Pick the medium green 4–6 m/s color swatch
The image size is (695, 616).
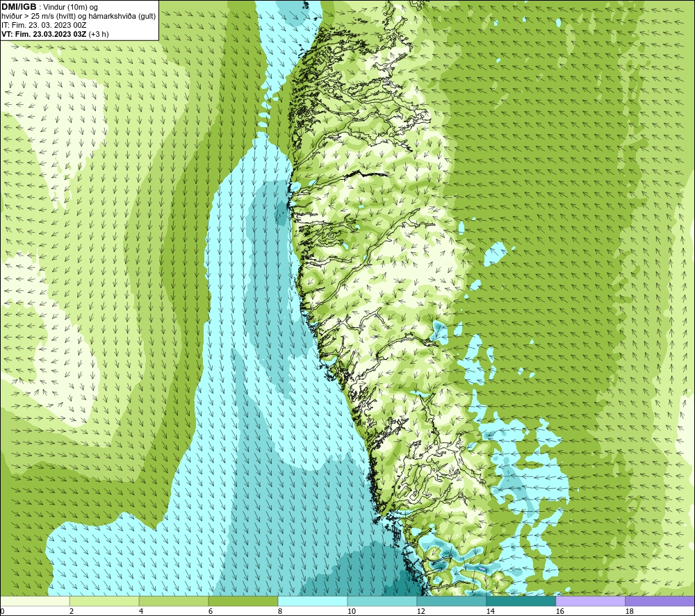click(x=174, y=601)
